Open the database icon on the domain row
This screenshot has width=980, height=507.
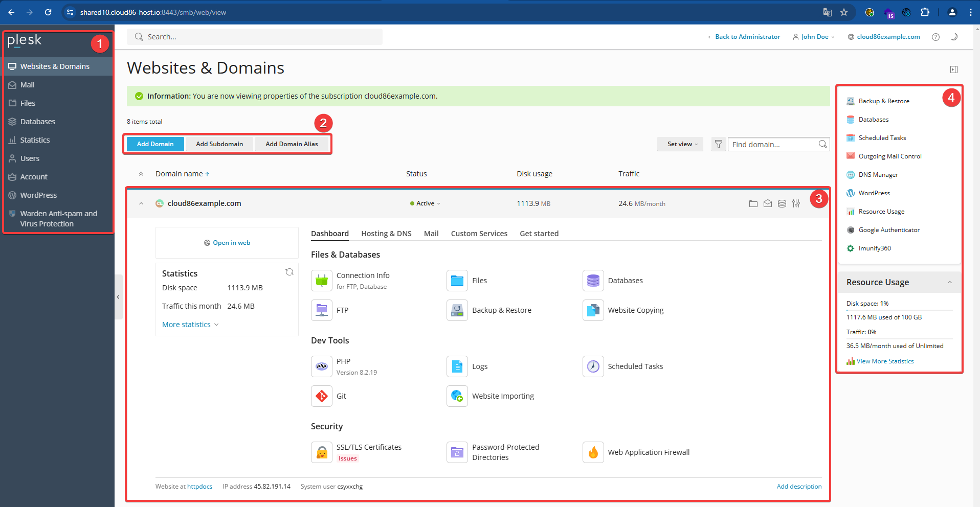(782, 203)
